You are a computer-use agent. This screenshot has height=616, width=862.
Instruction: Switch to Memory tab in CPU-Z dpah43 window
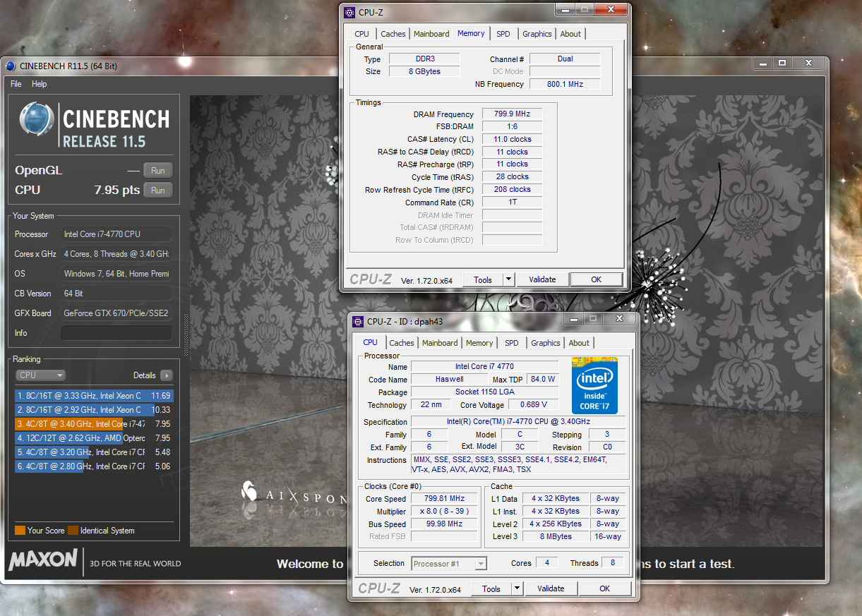(479, 343)
